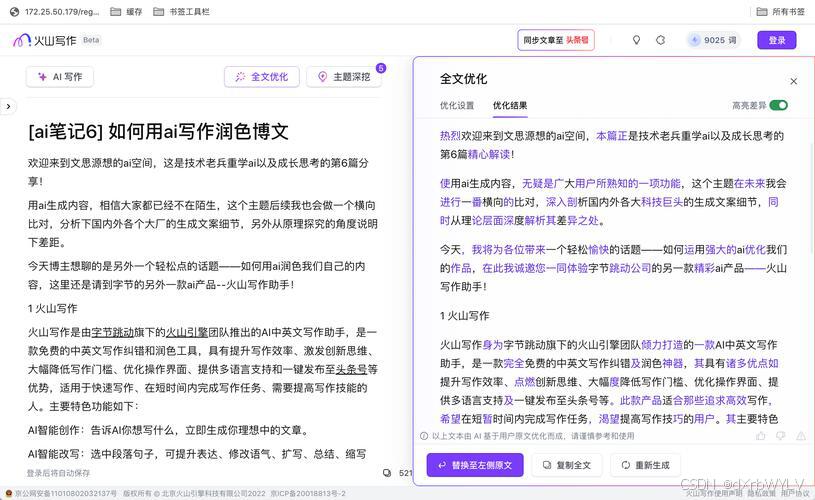Viewport: 815px width, 500px height.
Task: Click 复制全文 to copy optimized text
Action: (567, 465)
